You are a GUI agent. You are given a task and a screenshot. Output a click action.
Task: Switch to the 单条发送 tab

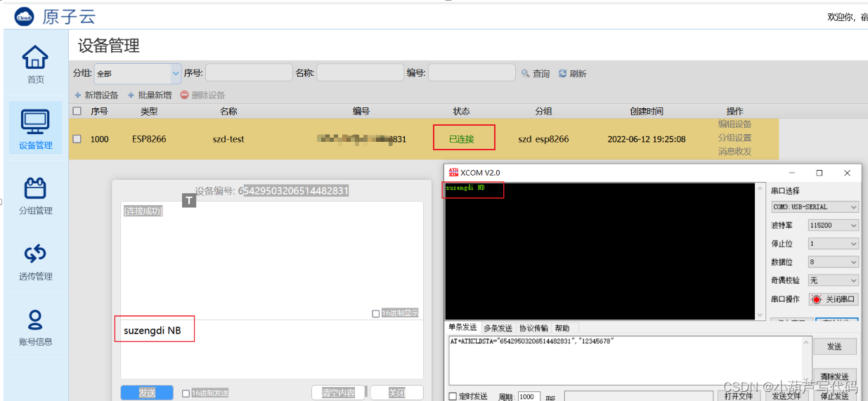coord(463,328)
